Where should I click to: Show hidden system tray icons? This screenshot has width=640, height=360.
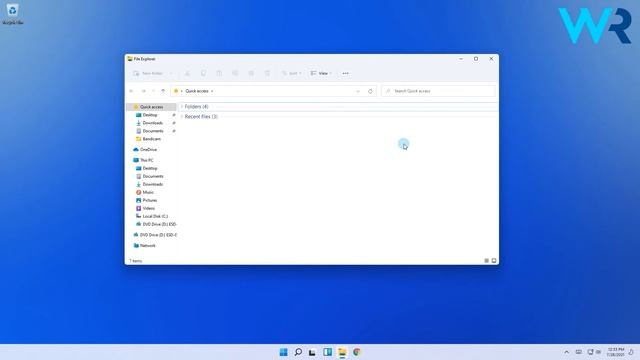[x=567, y=352]
